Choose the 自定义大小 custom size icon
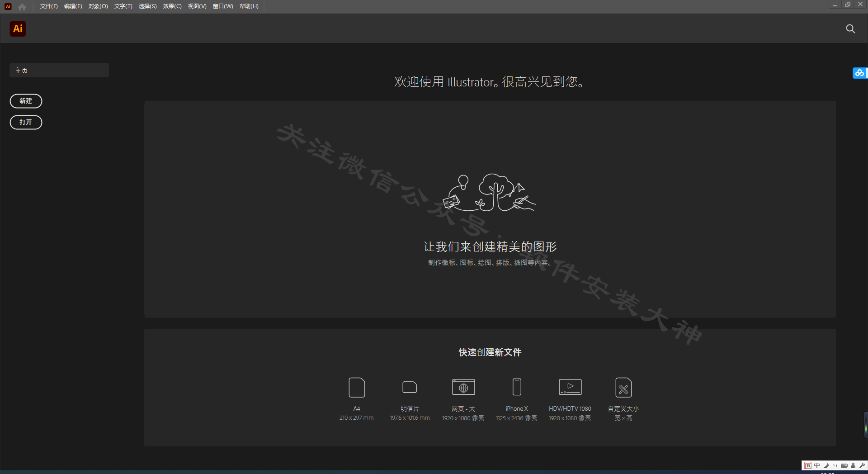 623,388
